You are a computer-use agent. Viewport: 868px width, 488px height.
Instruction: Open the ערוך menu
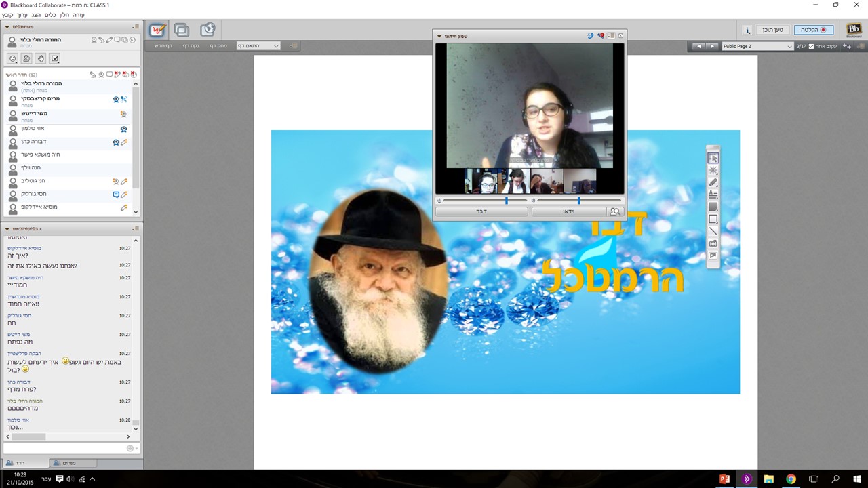pyautogui.click(x=22, y=14)
